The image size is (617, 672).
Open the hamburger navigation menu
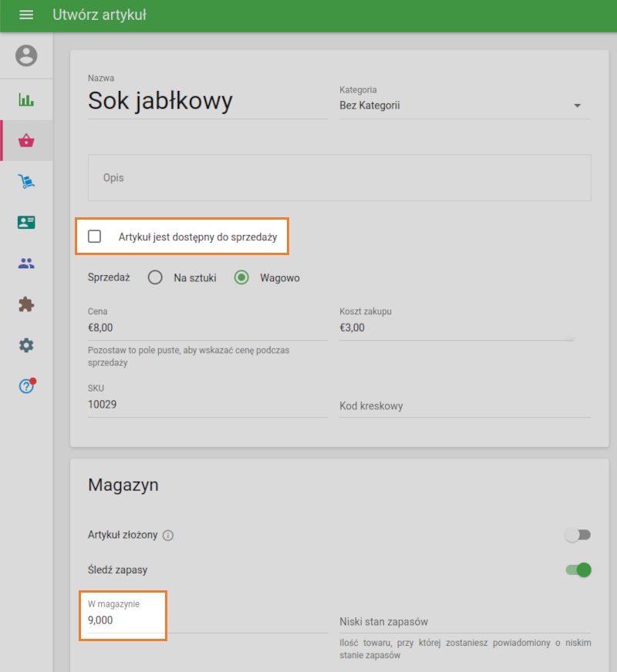(26, 15)
